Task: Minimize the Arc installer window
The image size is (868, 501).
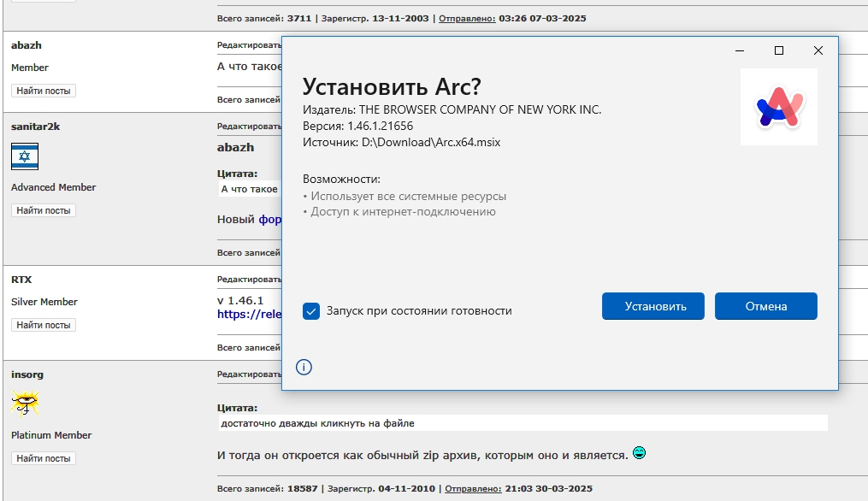Action: coord(740,50)
